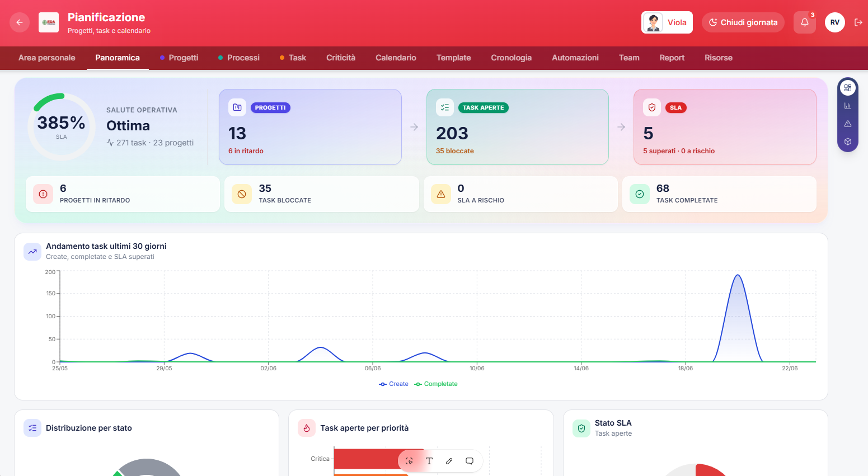Click the SLA a rischio warning icon
Image resolution: width=868 pixels, height=476 pixels.
441,194
